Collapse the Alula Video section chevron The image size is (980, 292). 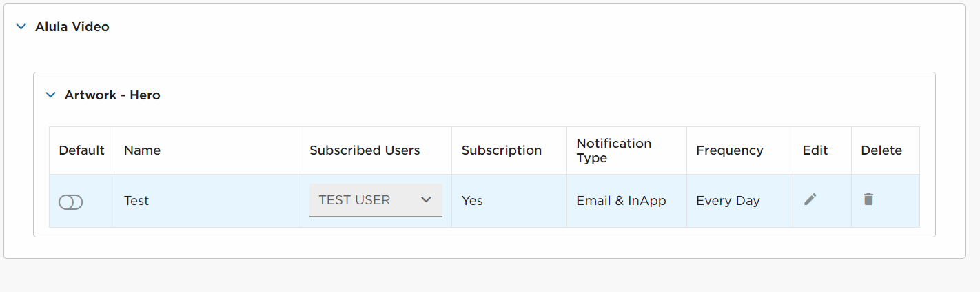coord(21,27)
